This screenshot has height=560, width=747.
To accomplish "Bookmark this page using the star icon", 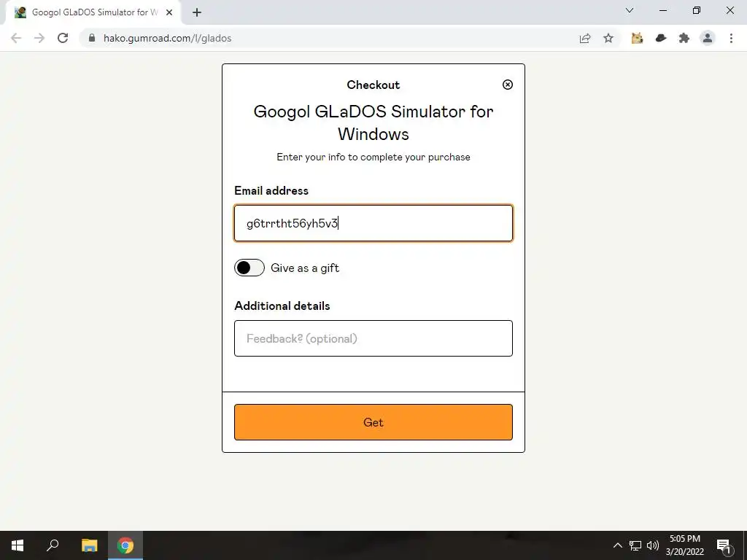I will click(608, 38).
